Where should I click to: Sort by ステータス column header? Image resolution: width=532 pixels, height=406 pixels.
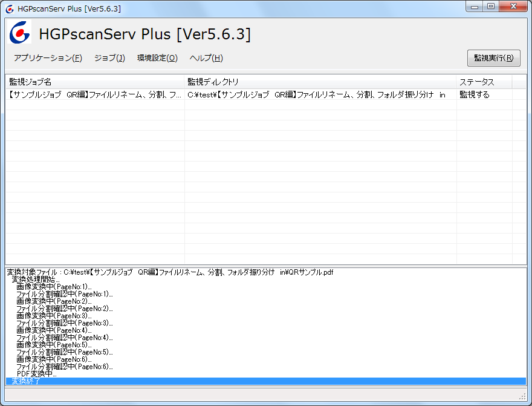[484, 82]
